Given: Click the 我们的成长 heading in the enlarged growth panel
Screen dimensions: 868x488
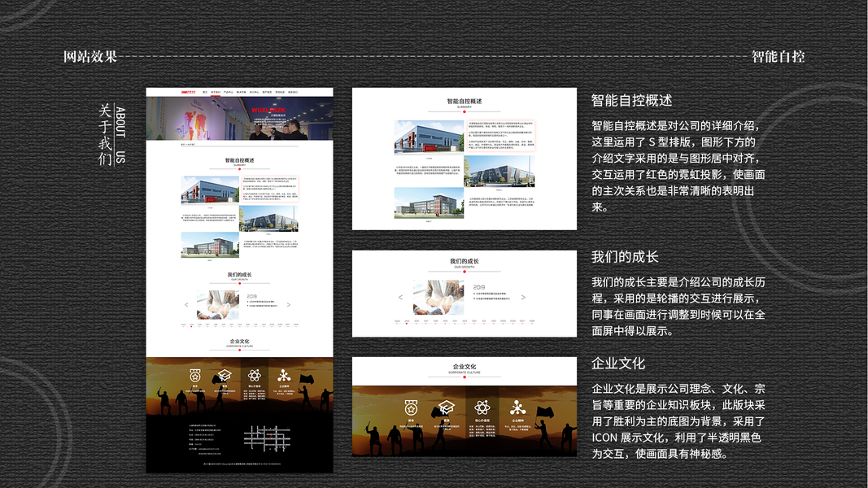Looking at the screenshot, I should click(465, 261).
